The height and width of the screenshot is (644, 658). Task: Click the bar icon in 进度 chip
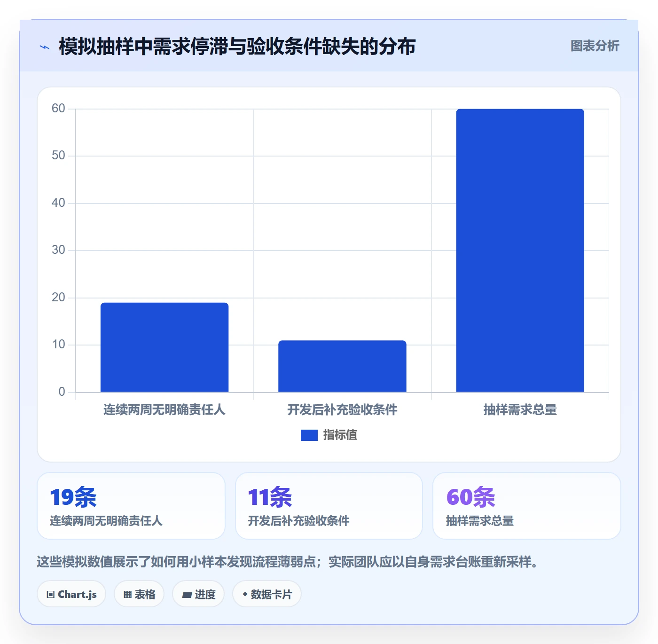tap(187, 595)
